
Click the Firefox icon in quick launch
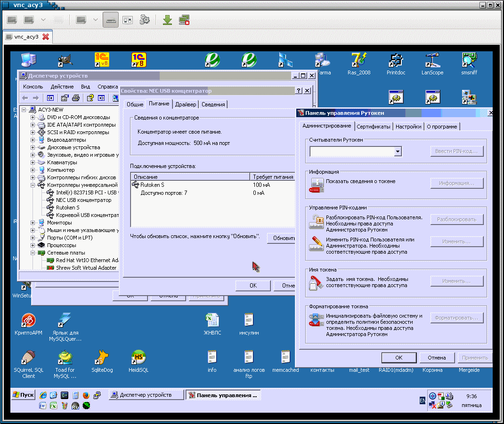tap(86, 395)
